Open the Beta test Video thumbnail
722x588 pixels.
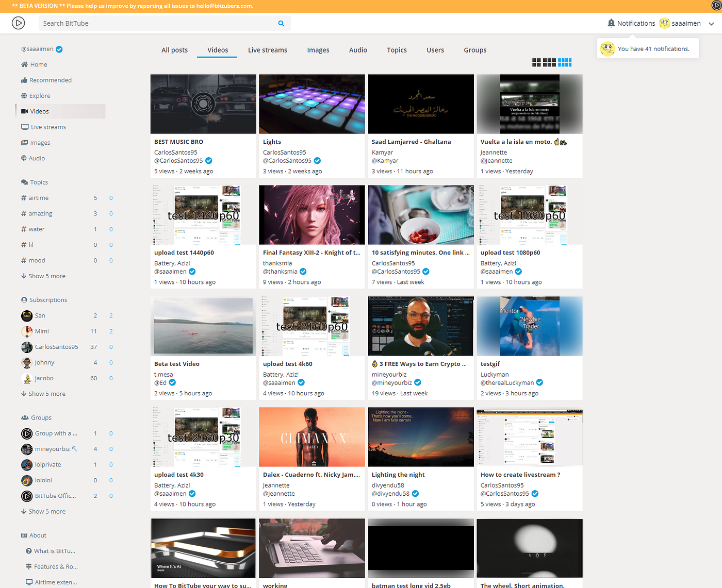[203, 326]
